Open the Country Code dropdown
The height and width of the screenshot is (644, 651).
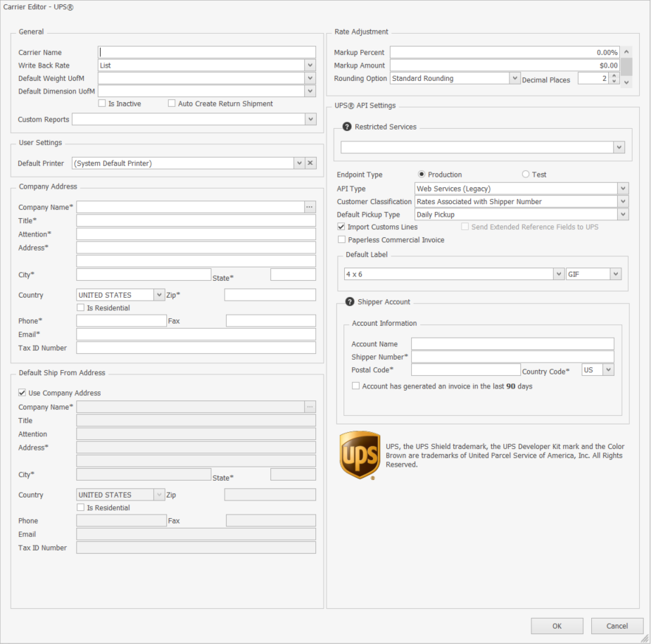608,370
